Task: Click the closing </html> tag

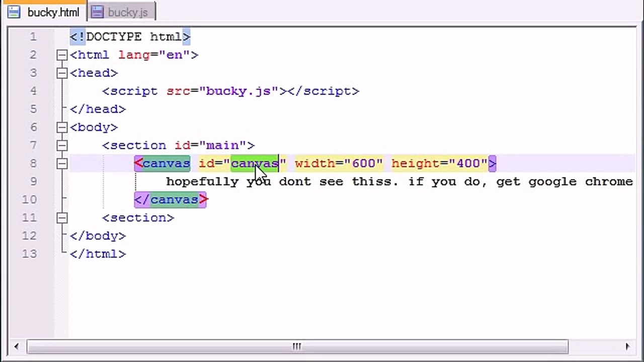Action: (x=98, y=254)
